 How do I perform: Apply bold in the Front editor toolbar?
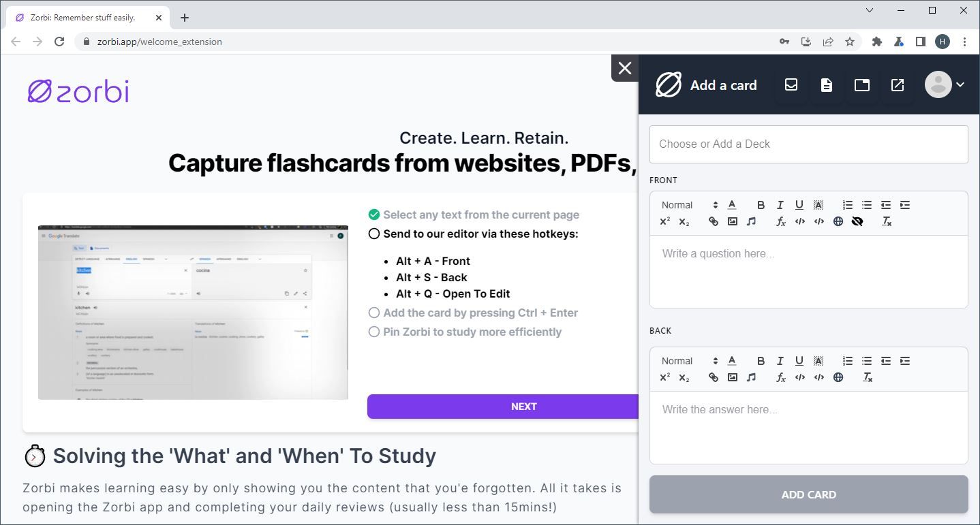761,205
